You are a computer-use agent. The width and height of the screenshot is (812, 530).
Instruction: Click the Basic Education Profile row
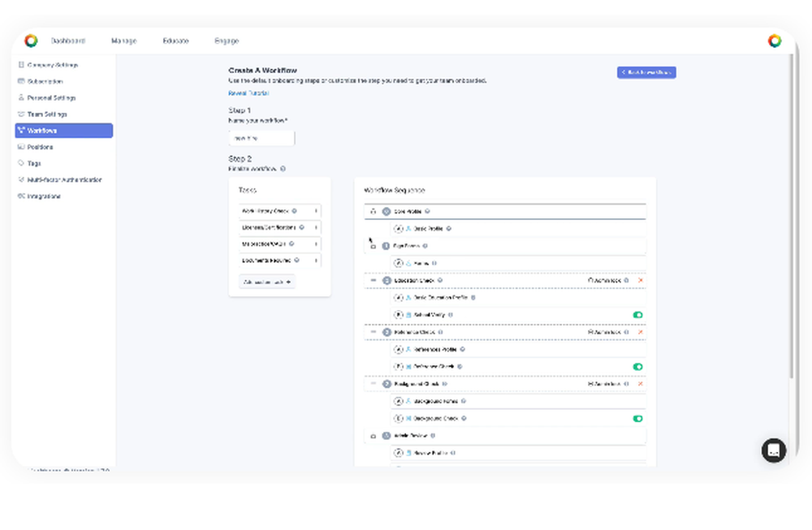pos(518,298)
